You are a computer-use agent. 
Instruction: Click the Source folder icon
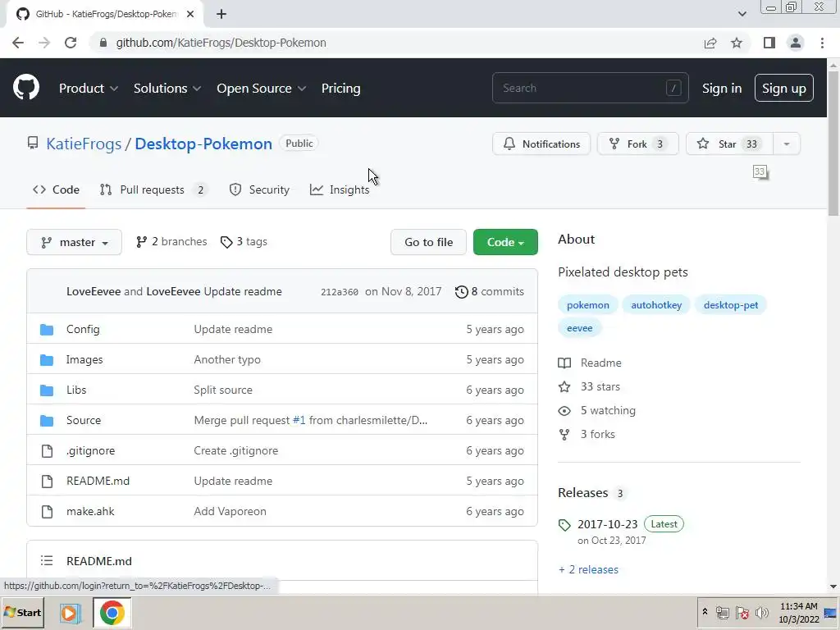[x=47, y=421]
